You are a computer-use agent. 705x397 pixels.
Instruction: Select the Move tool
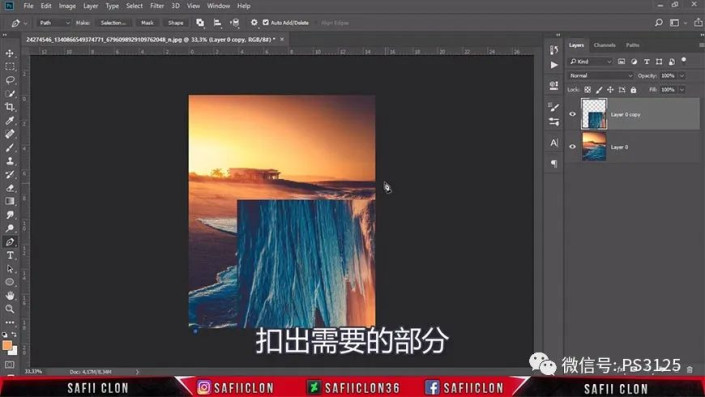point(9,53)
